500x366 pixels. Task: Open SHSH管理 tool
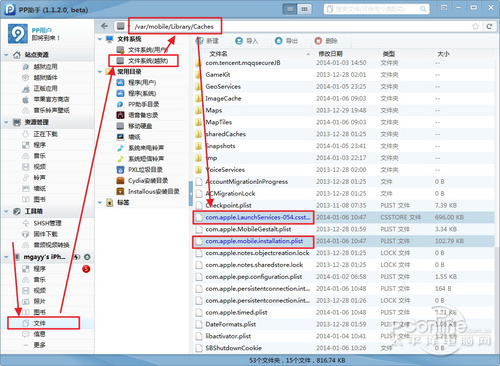click(47, 223)
